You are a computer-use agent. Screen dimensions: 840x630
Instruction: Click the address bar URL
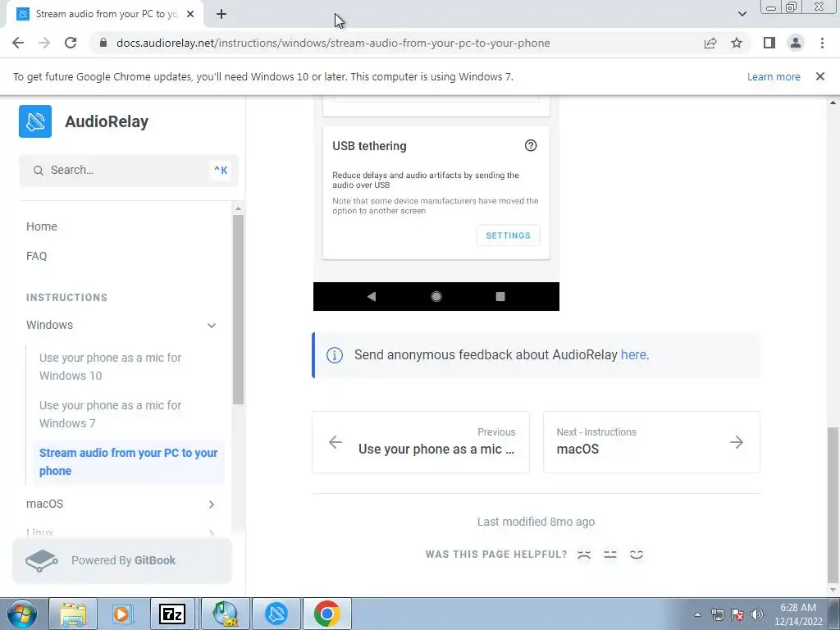click(333, 43)
